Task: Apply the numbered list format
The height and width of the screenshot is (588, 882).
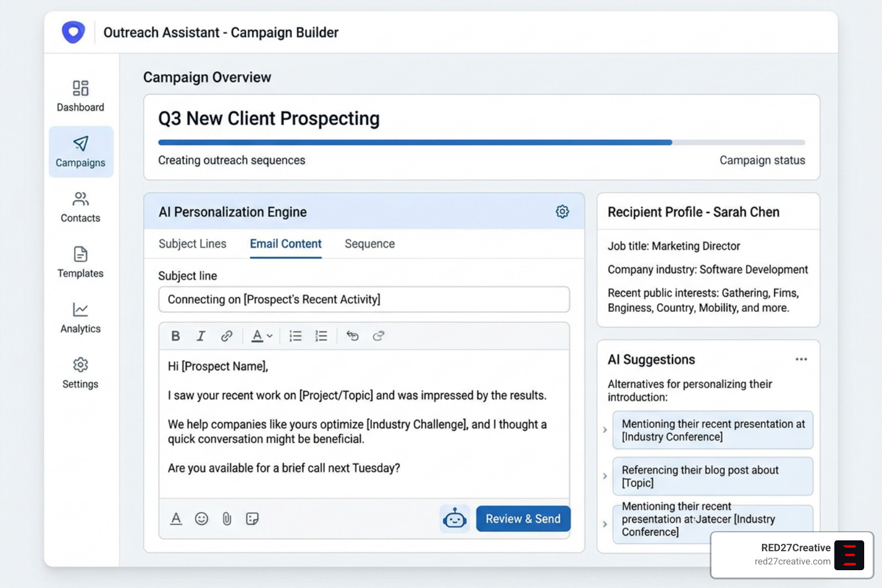Action: click(321, 336)
